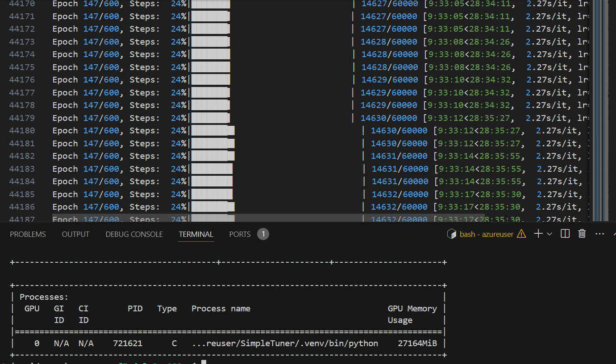Open the DEBUG CONSOLE tab
The height and width of the screenshot is (364, 616).
(133, 234)
